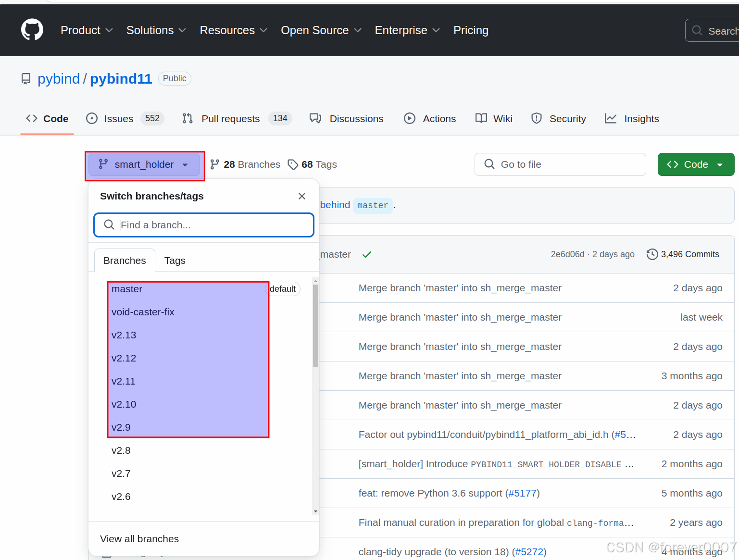
Task: Open commit hash 2e6d06d
Action: point(568,254)
